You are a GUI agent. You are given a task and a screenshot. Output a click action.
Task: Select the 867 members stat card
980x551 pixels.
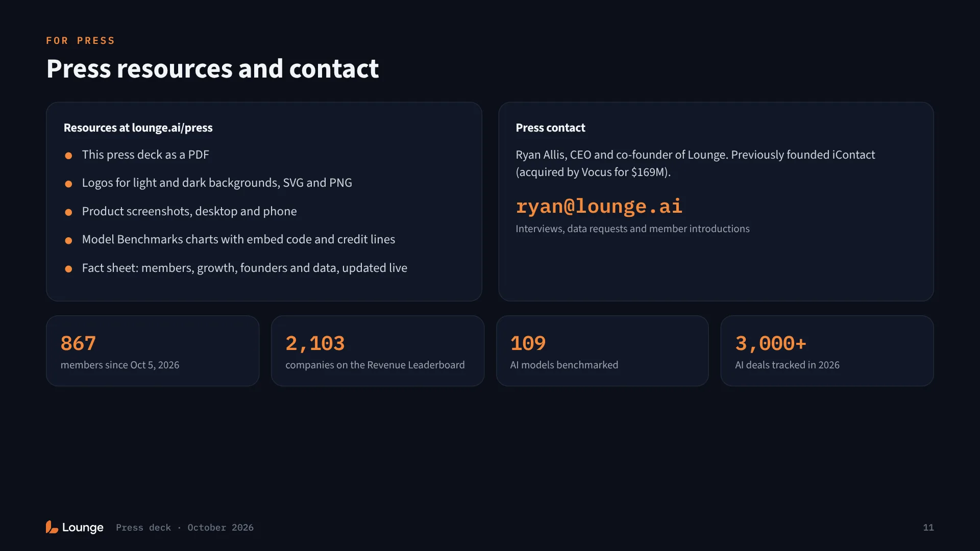pyautogui.click(x=153, y=351)
